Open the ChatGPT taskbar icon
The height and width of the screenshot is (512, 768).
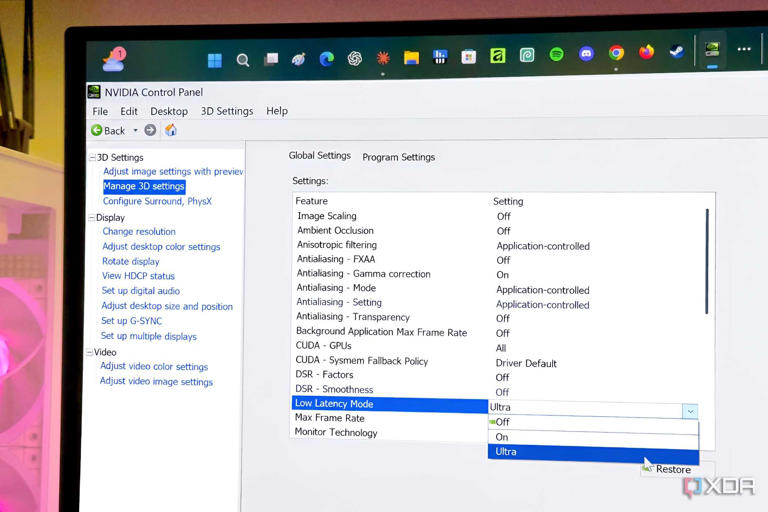[355, 59]
